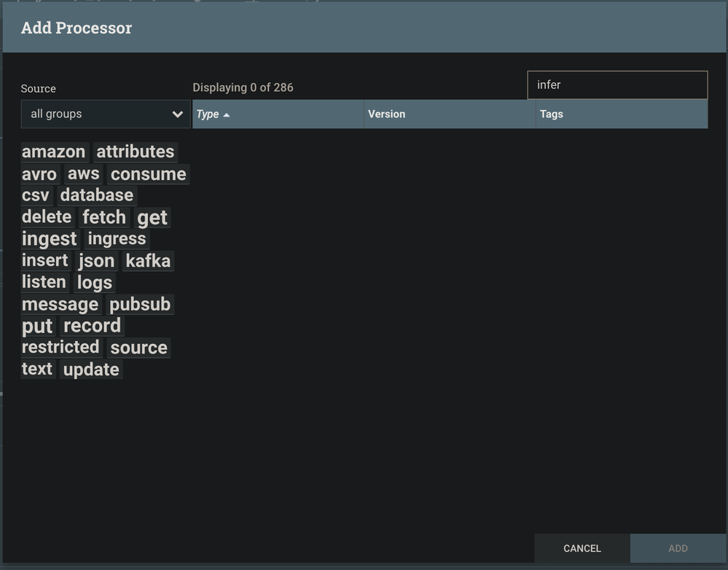This screenshot has width=728, height=570.
Task: Toggle the 'kafka' tag filter
Action: coord(148,261)
